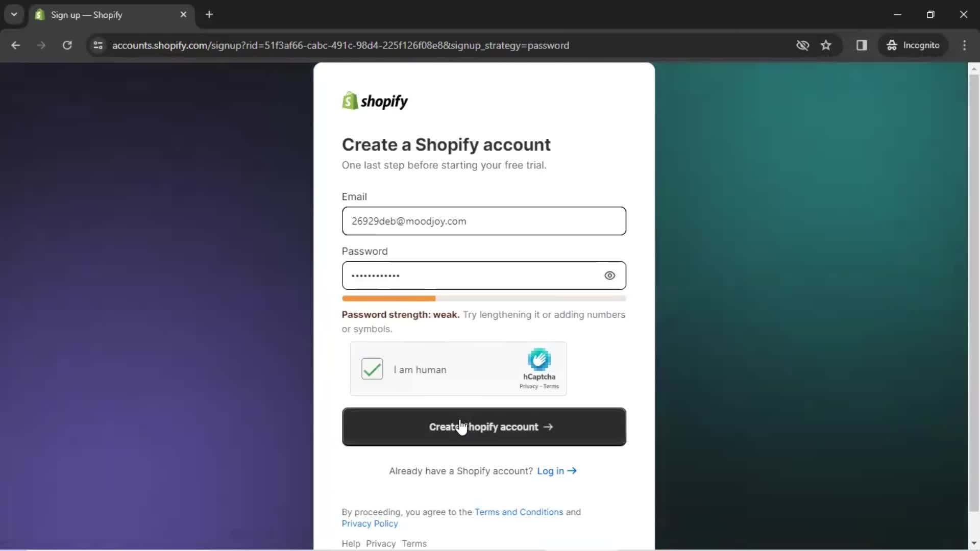Click the 'Terms and Conditions' link

tap(519, 512)
